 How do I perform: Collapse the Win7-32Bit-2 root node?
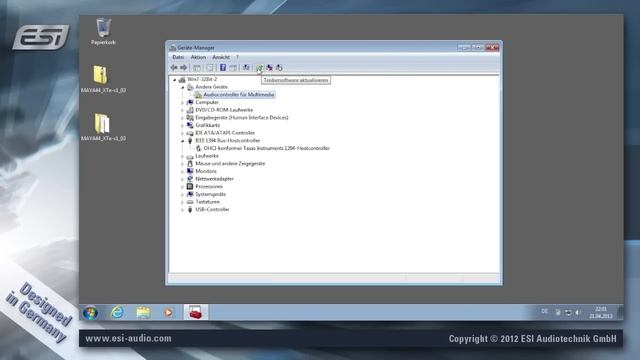pos(174,80)
